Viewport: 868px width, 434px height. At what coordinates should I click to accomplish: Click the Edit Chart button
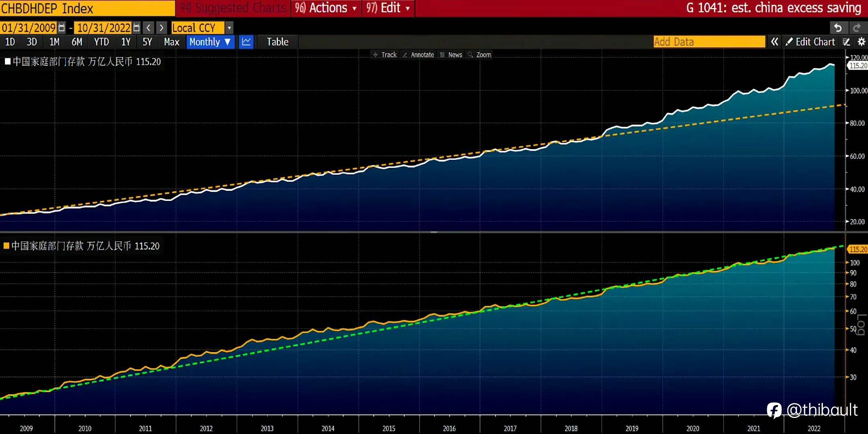point(811,42)
